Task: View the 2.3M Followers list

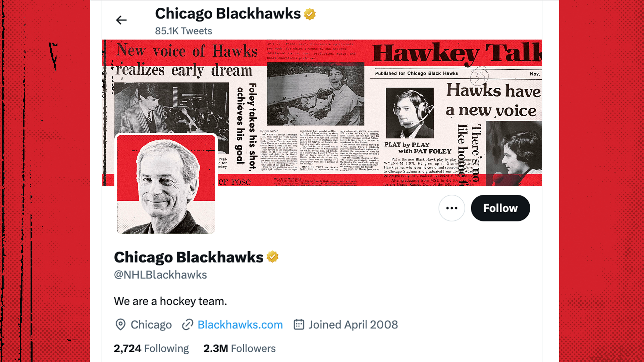Action: click(239, 349)
